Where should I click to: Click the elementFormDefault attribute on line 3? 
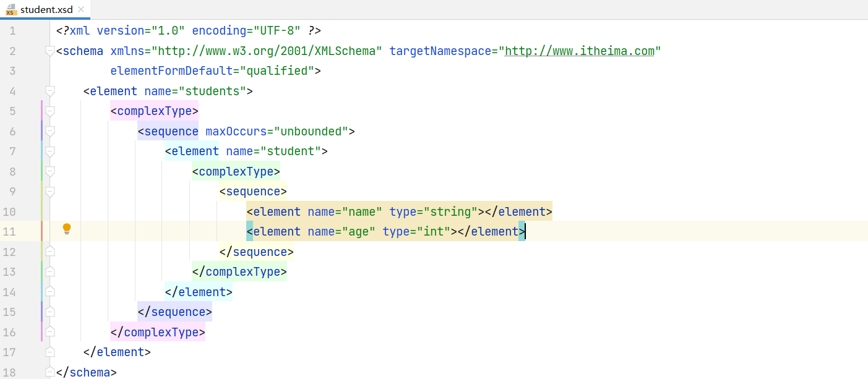click(171, 70)
